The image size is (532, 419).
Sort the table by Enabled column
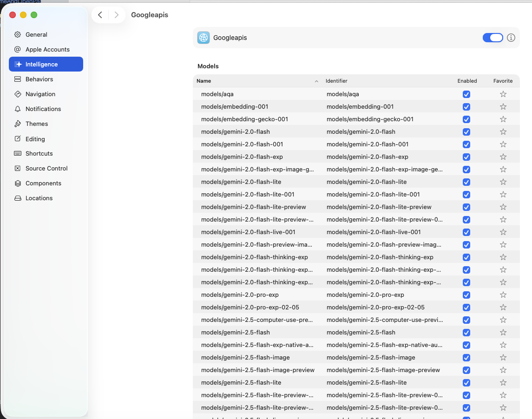click(x=467, y=81)
